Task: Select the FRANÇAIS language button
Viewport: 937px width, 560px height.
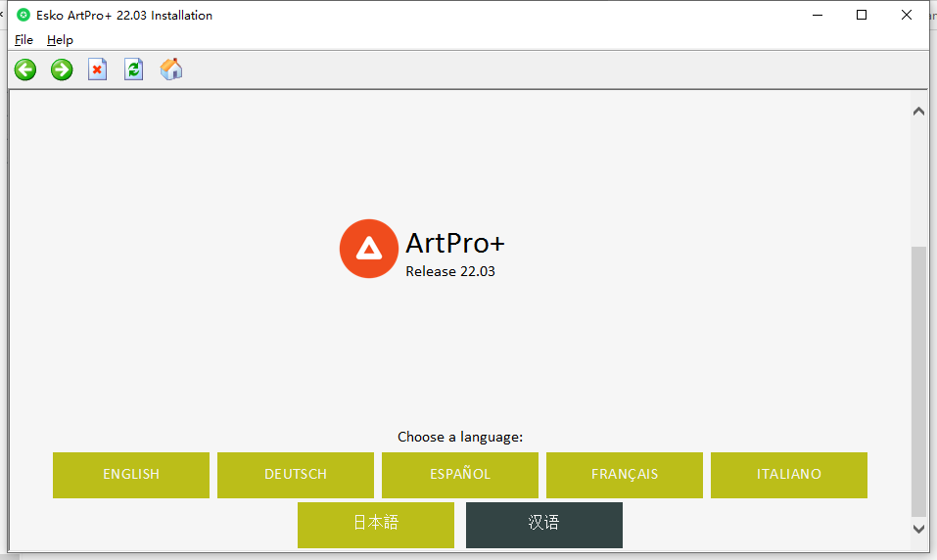Action: [x=625, y=475]
